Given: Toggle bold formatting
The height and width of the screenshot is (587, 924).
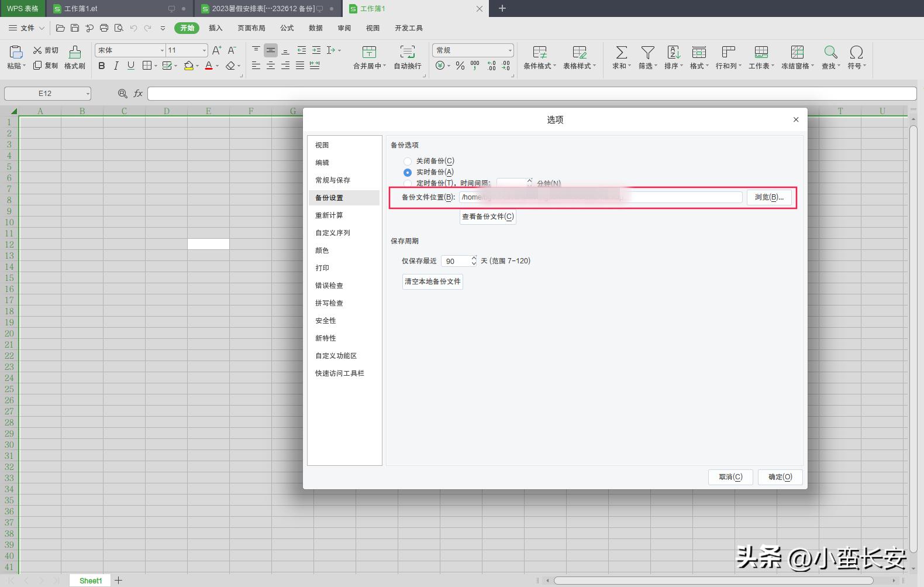Looking at the screenshot, I should tap(102, 66).
